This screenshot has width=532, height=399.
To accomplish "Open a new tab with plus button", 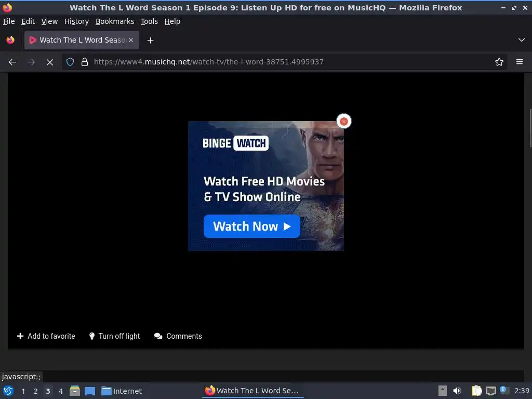I will 150,41.
